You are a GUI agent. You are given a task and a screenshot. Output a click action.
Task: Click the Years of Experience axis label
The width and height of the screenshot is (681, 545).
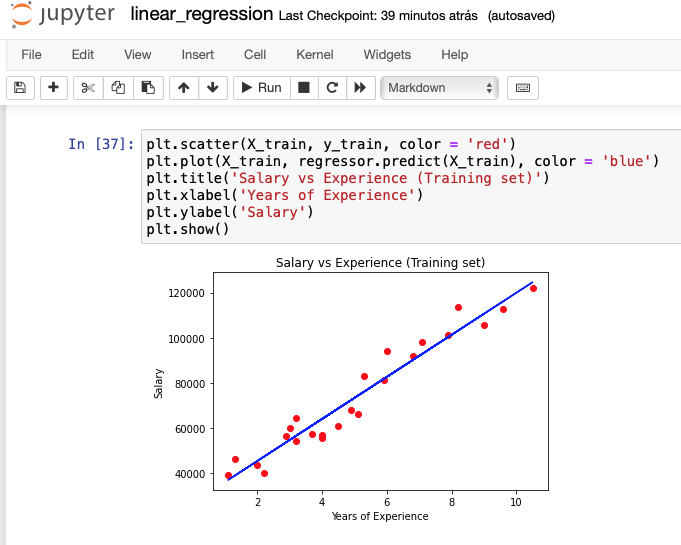(x=380, y=516)
